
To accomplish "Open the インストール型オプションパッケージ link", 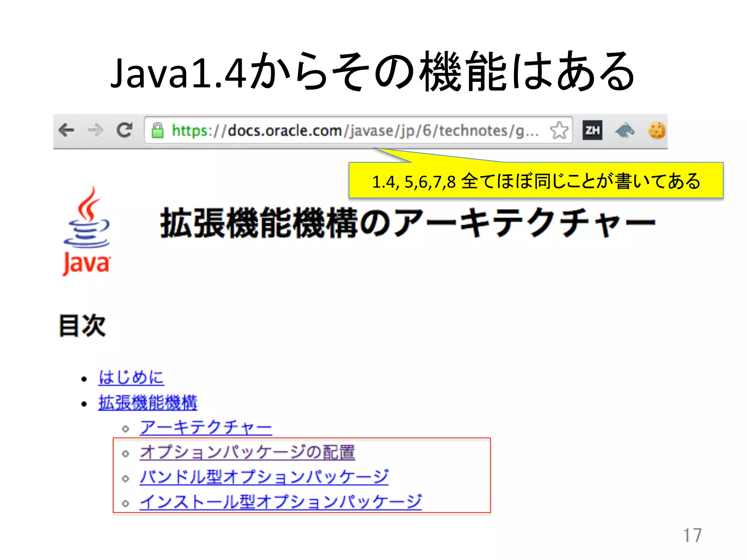I will click(x=281, y=502).
